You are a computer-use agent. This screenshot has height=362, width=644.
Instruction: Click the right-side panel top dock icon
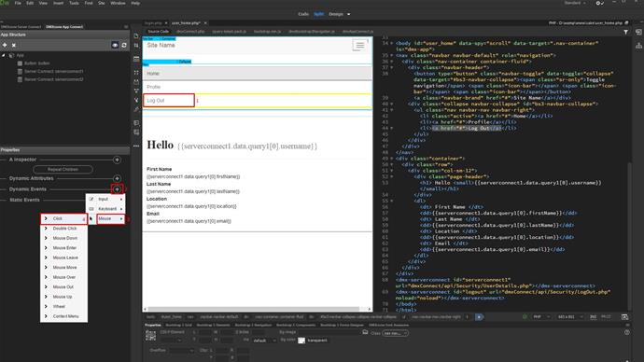tap(638, 32)
